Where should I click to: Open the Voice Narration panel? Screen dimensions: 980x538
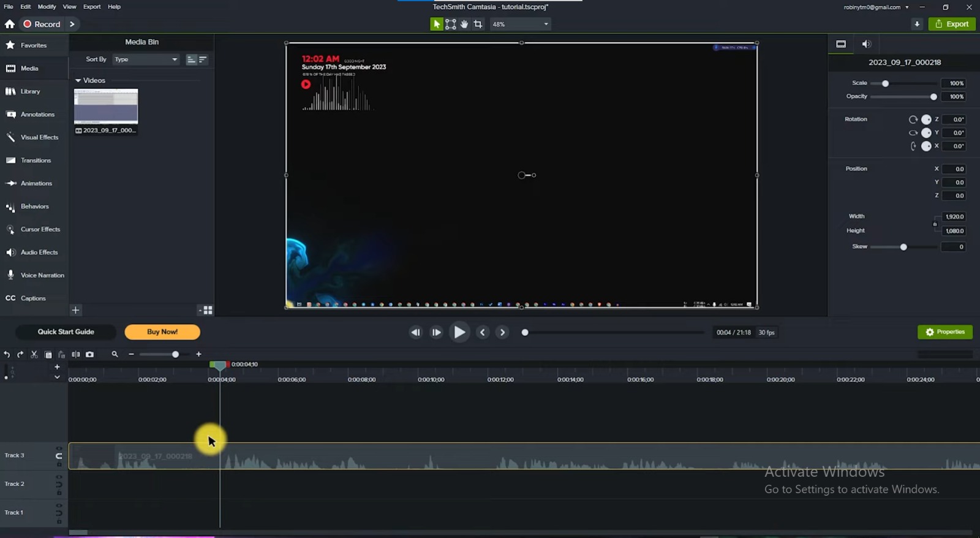(34, 275)
